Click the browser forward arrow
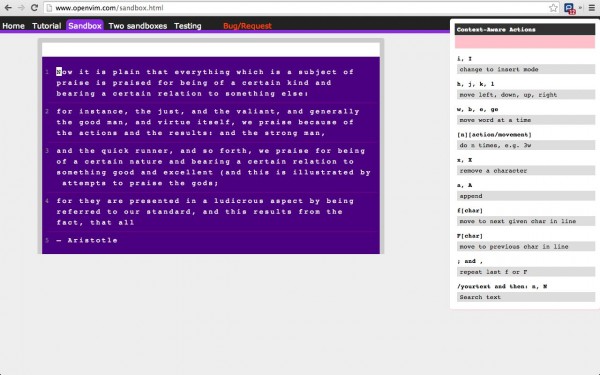This screenshot has height=375, width=600. tap(21, 8)
